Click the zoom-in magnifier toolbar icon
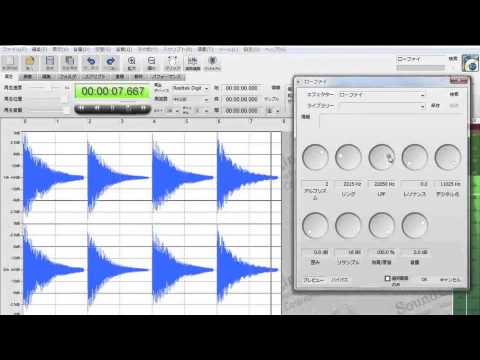480x360 pixels. [132, 63]
